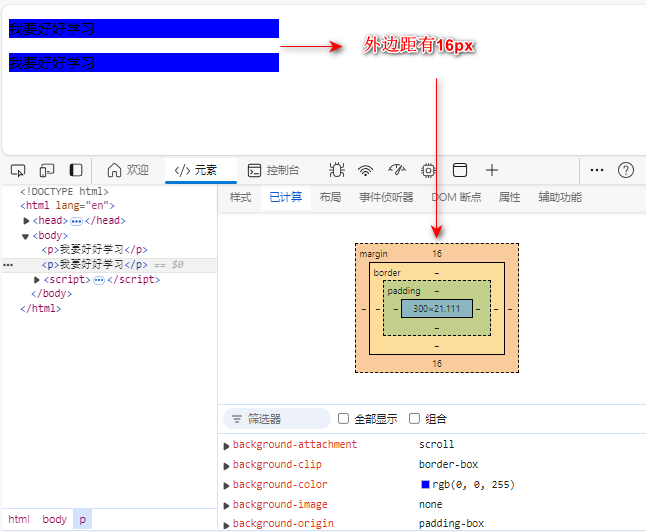
Task: Click the padding label in box model
Action: (x=404, y=291)
